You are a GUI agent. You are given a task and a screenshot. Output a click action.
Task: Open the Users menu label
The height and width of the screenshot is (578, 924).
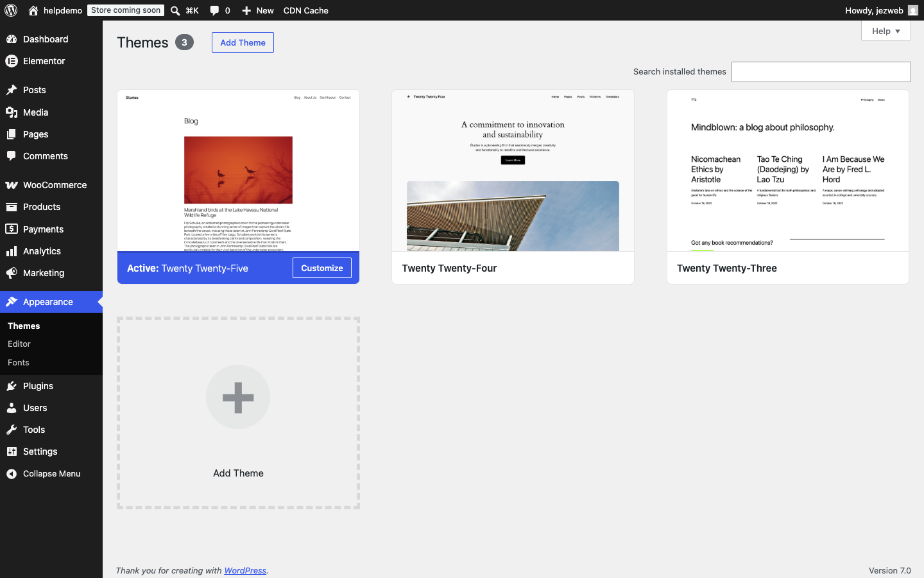[35, 408]
